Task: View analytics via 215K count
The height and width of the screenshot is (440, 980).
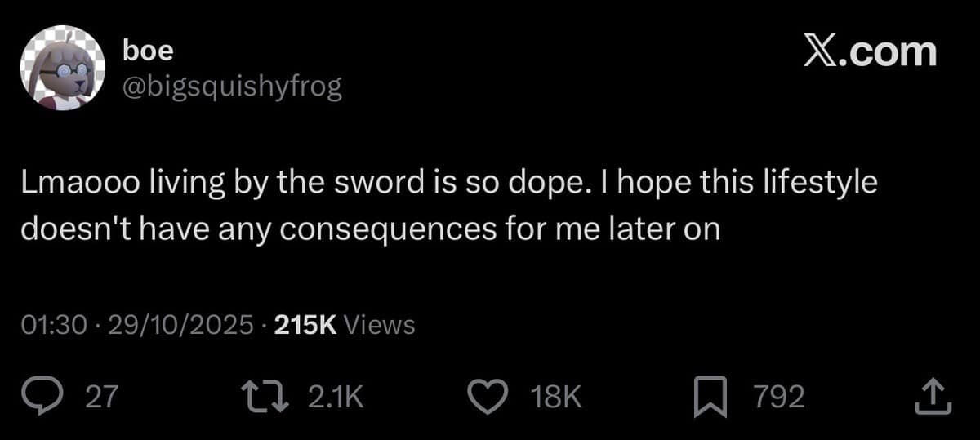Action: tap(305, 325)
